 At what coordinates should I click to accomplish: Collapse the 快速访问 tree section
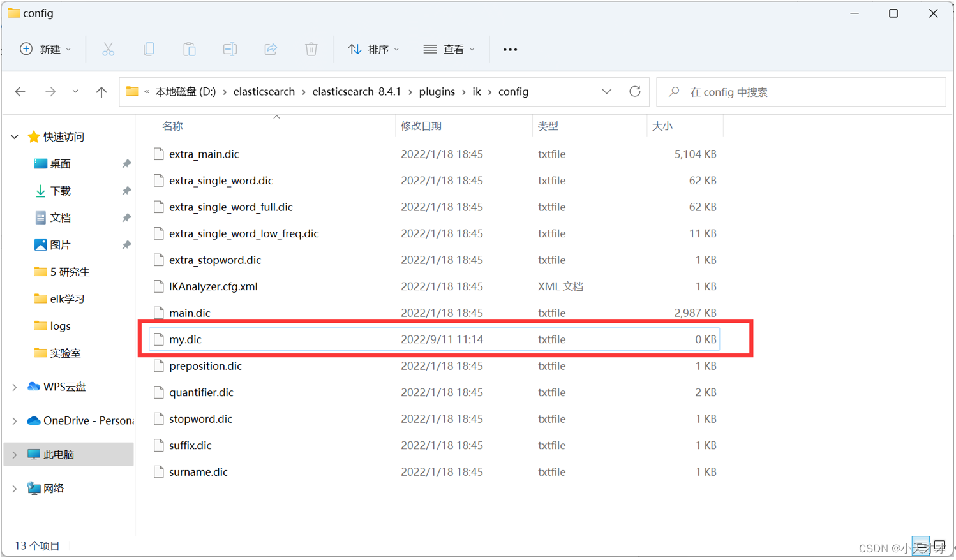tap(15, 137)
